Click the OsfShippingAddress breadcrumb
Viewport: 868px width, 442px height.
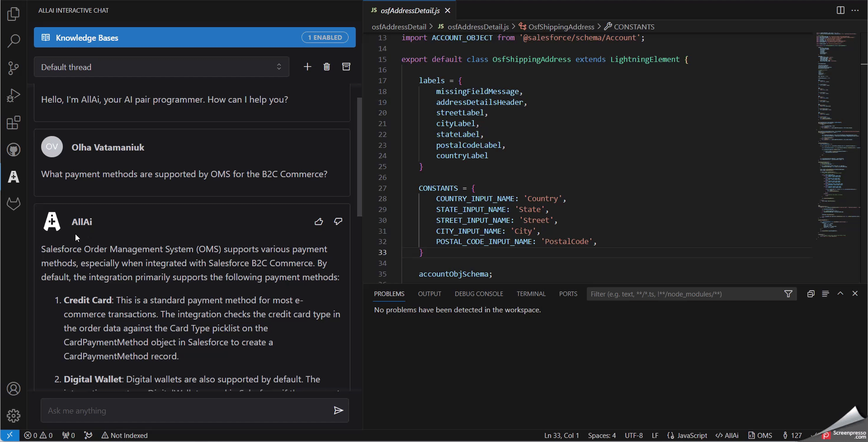click(x=561, y=27)
